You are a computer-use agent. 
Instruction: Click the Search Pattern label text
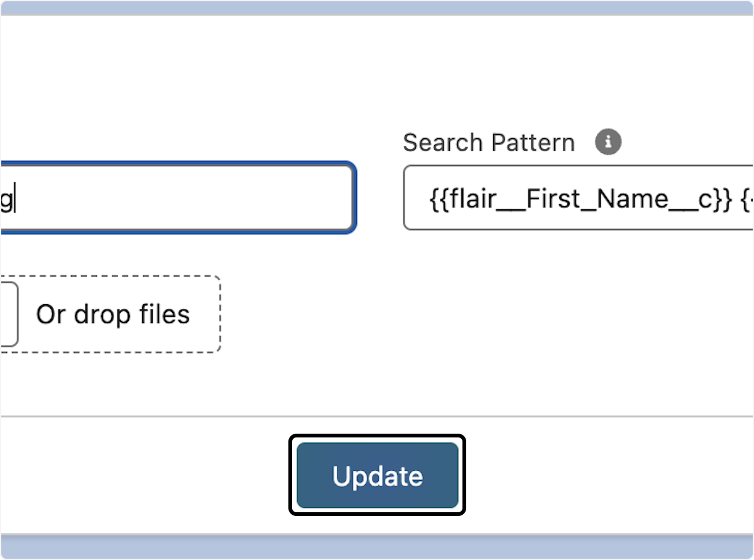point(489,142)
